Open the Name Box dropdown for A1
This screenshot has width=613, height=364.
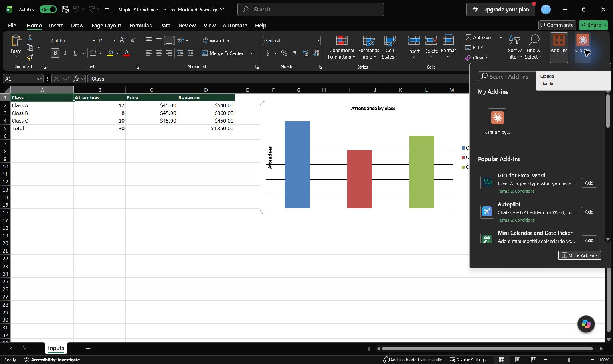[x=39, y=79]
